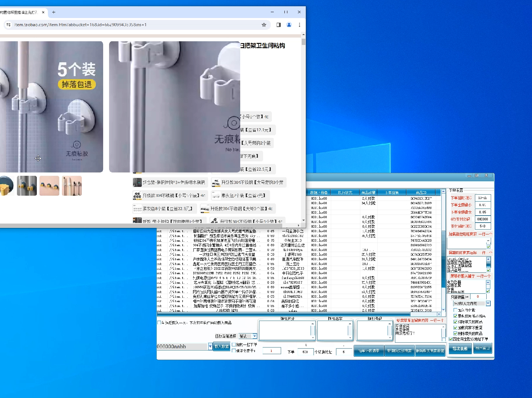Click the browser page's vertical scrollbar thumb
Image resolution: width=532 pixels, height=398 pixels.
[x=303, y=42]
